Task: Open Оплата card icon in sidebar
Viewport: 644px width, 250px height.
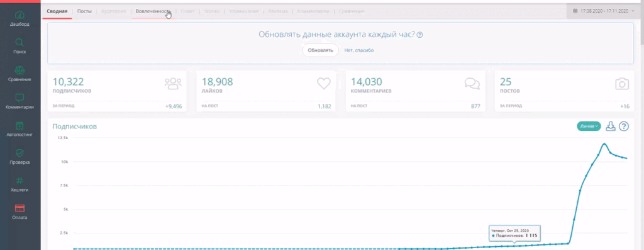Action: click(x=19, y=208)
